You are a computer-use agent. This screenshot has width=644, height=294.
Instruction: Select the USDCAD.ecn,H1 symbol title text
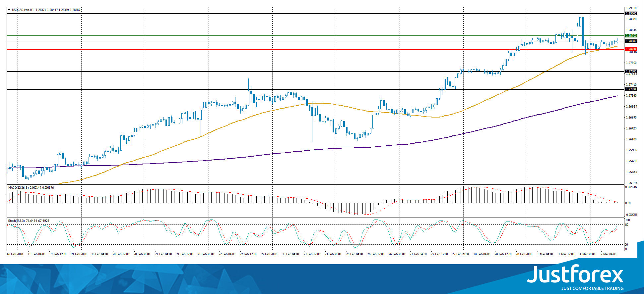click(x=23, y=10)
